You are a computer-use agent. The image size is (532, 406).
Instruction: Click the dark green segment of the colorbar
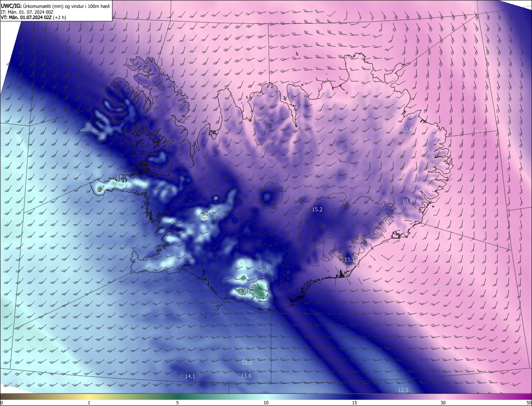pyautogui.click(x=177, y=396)
